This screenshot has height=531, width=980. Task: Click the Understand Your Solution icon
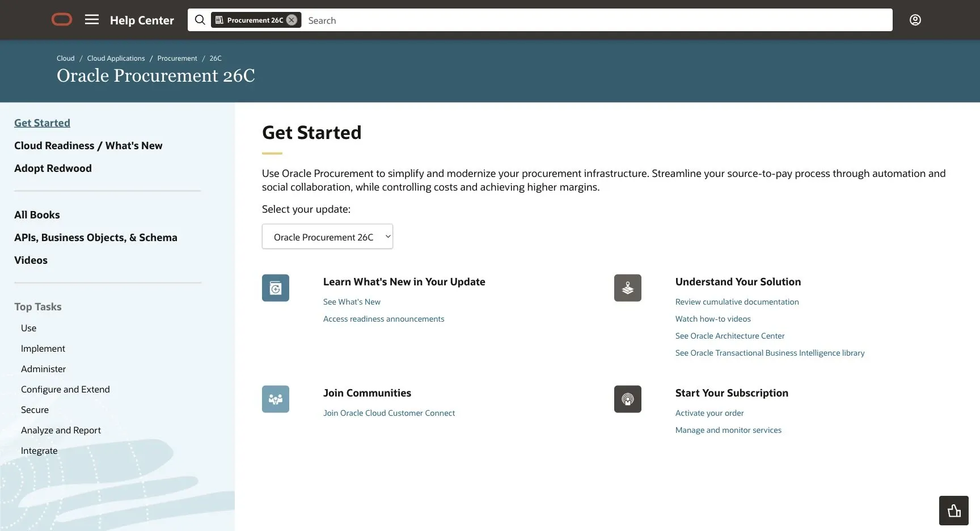coord(627,288)
